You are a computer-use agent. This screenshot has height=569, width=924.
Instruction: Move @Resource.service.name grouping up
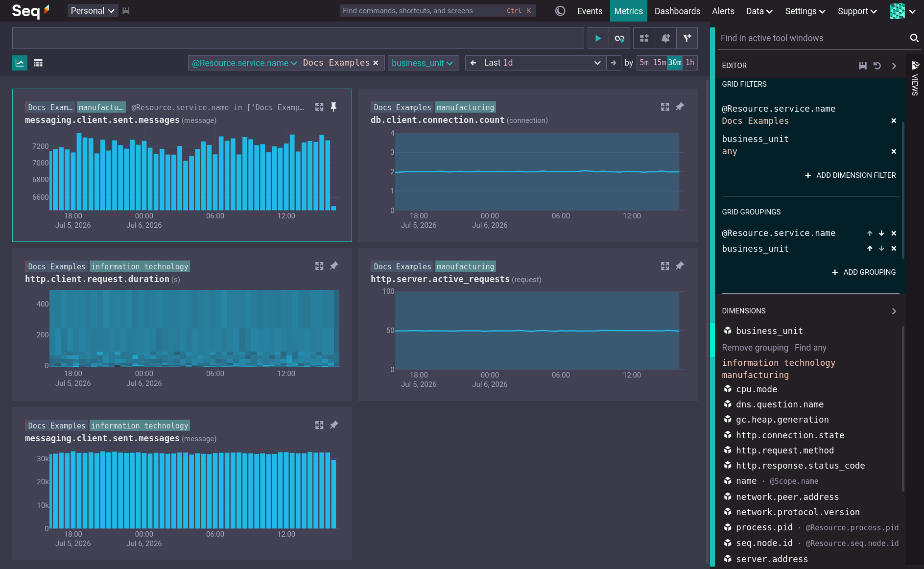tap(870, 233)
